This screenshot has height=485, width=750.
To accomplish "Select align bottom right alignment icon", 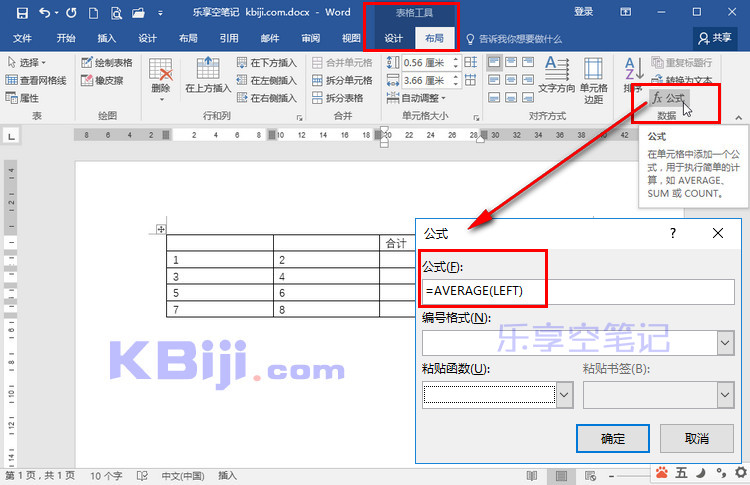I will pos(528,97).
